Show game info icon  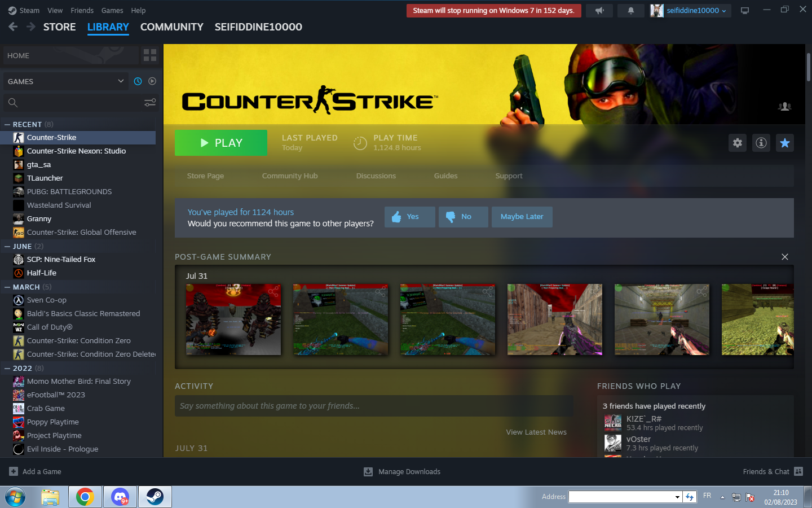pos(761,143)
